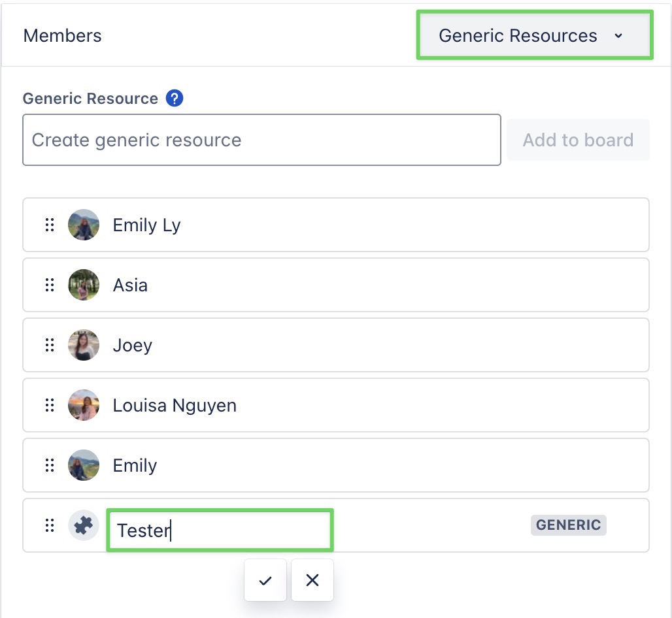672x618 pixels.
Task: Select the Louisa Nguyen member row
Action: pos(392,406)
